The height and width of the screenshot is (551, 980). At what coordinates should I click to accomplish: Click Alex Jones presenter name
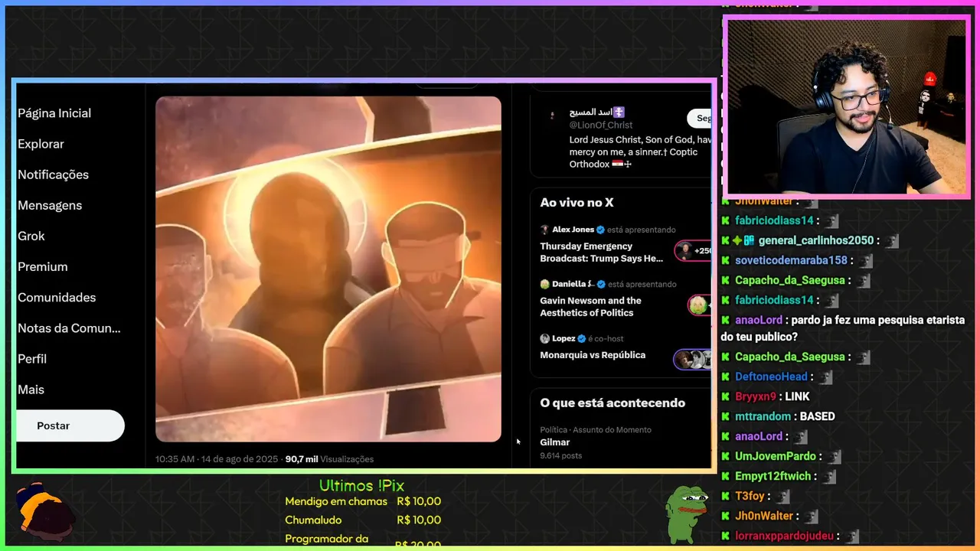(x=573, y=230)
